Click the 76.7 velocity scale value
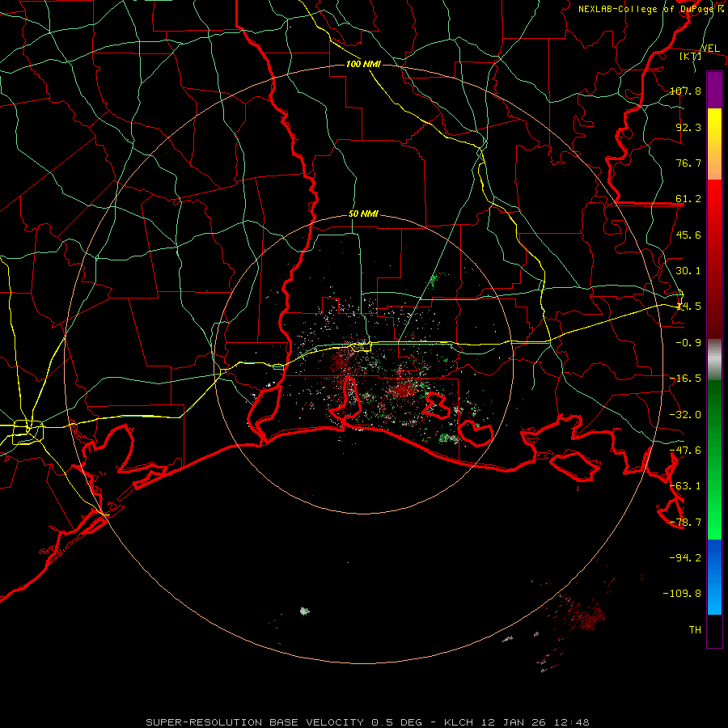This screenshot has height=728, width=728. point(688,163)
